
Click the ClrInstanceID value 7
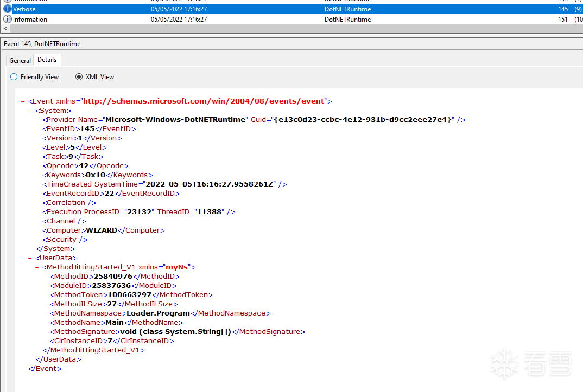coord(110,341)
